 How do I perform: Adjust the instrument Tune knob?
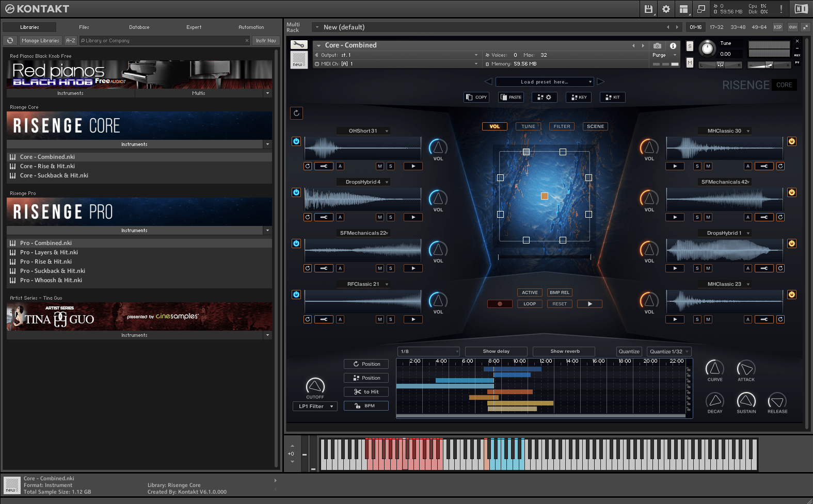click(x=708, y=49)
